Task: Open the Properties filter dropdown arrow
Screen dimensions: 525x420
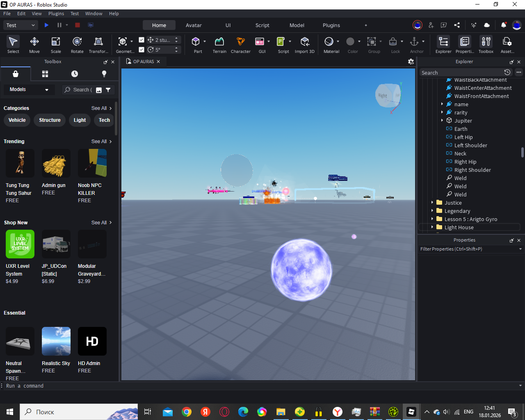Action: [x=520, y=249]
